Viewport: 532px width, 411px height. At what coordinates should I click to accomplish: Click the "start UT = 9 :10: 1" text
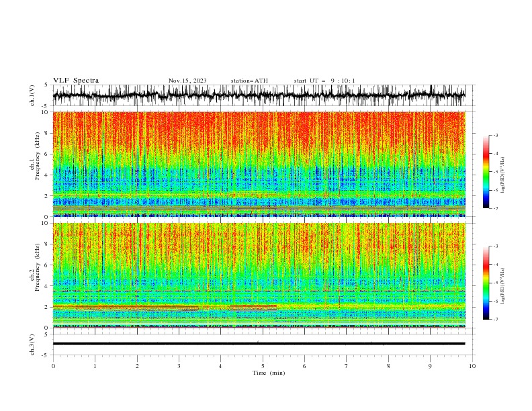(x=324, y=81)
